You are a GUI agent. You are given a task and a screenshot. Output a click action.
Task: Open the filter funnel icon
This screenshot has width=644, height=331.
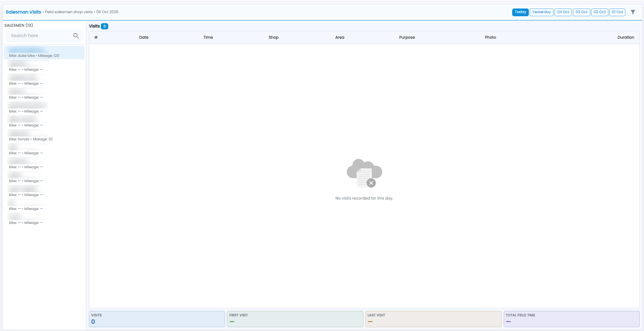[x=633, y=12]
